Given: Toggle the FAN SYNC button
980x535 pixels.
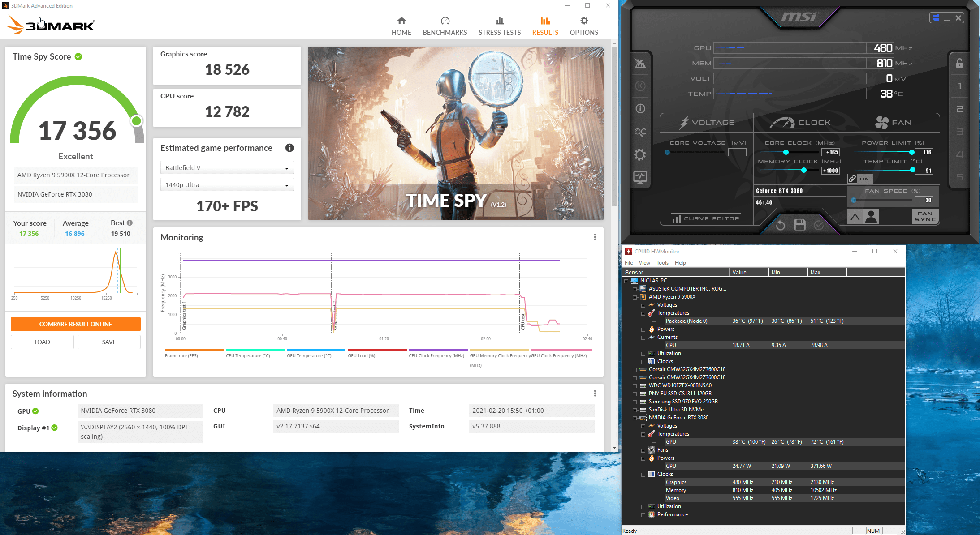Looking at the screenshot, I should (925, 217).
